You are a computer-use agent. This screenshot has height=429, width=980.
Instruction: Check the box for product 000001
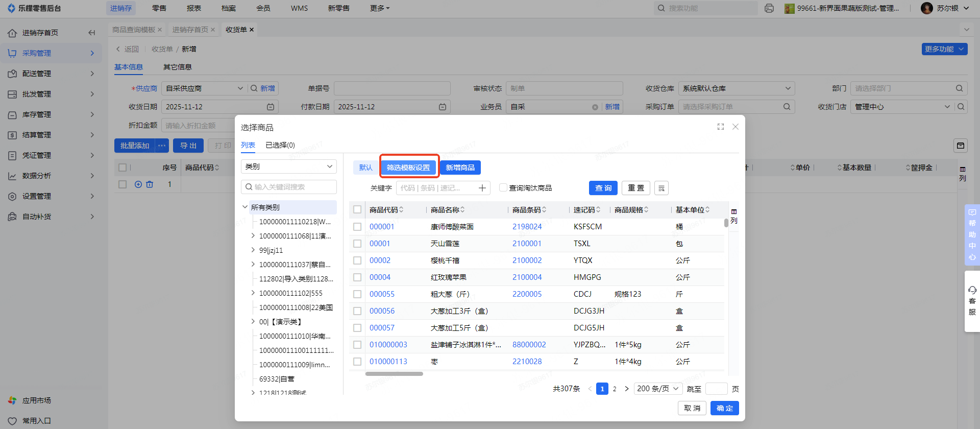pyautogui.click(x=357, y=227)
